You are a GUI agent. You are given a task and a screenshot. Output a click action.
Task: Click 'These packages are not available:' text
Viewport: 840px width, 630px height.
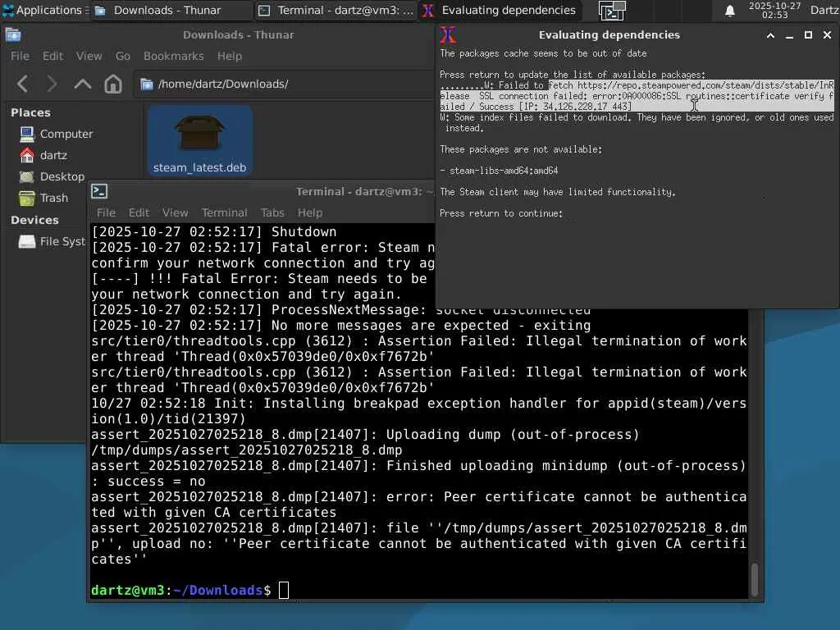[521, 149]
